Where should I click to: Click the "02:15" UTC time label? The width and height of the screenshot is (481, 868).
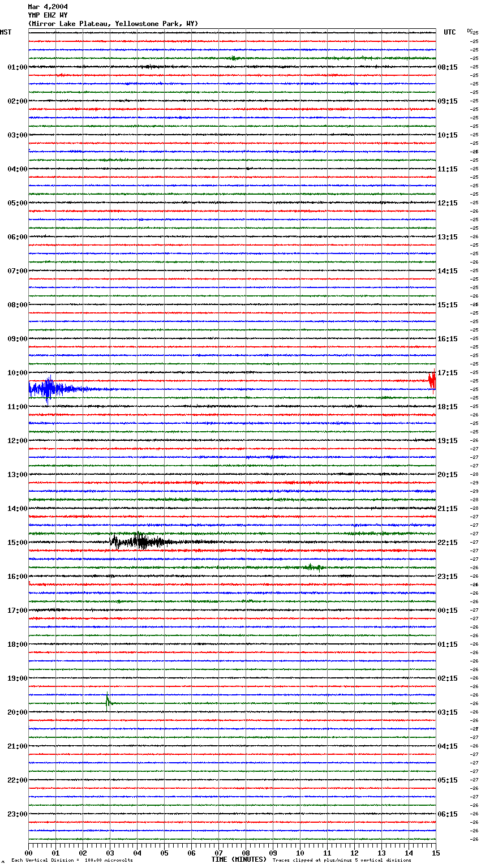click(x=448, y=678)
